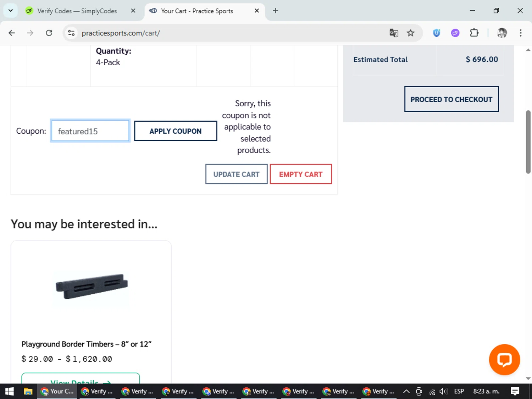The image size is (532, 399).
Task: Click the browser forward arrow
Action: click(30, 33)
